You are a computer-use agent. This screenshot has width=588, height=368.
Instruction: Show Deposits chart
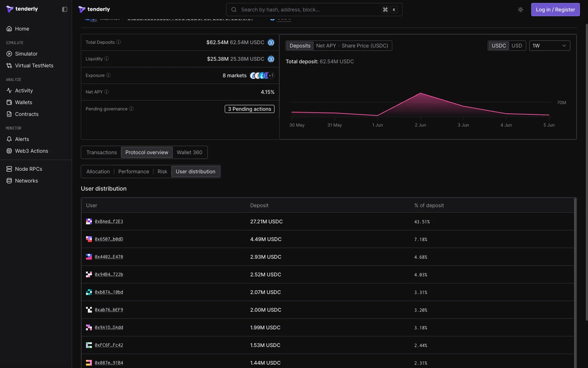[300, 46]
